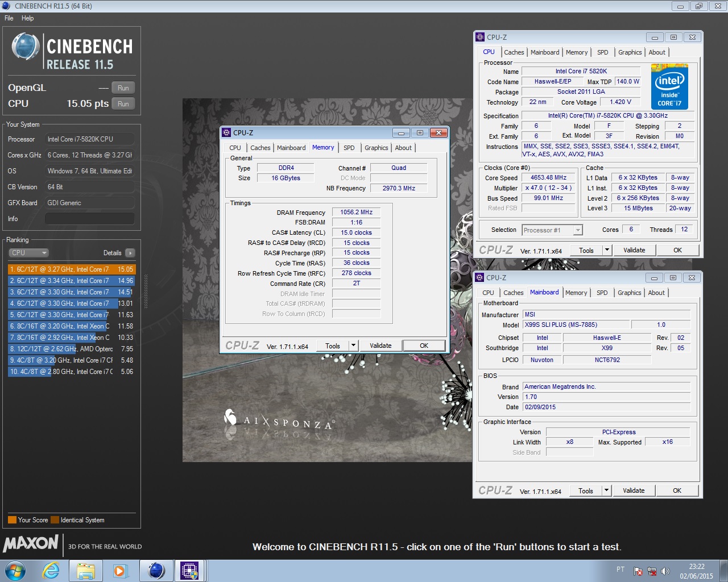The width and height of the screenshot is (728, 582).
Task: Open Windows Explorer folder taskbar icon
Action: (x=86, y=571)
